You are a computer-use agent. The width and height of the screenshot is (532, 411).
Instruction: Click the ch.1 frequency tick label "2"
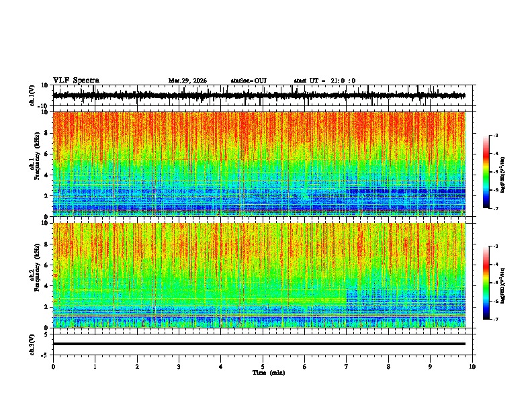(47, 196)
